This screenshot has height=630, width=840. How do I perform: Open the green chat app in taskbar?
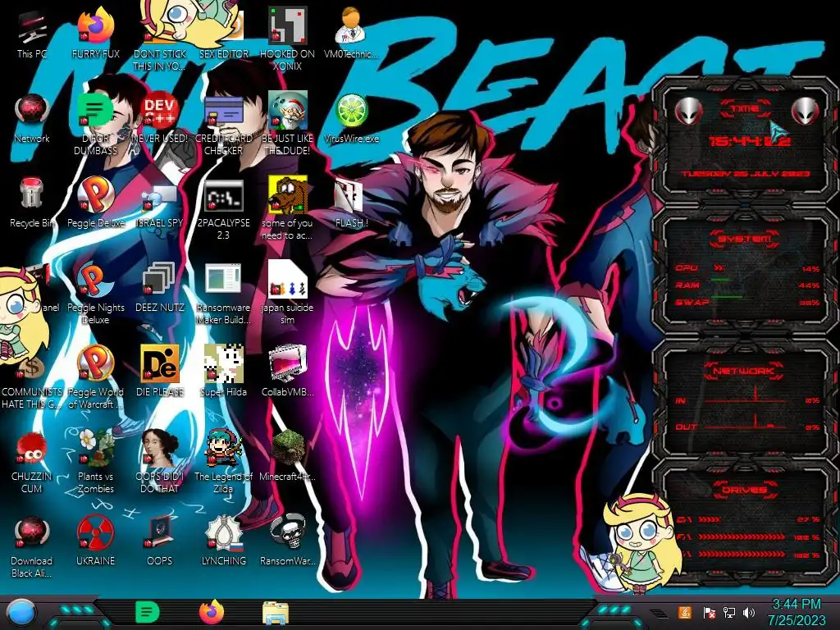[147, 612]
